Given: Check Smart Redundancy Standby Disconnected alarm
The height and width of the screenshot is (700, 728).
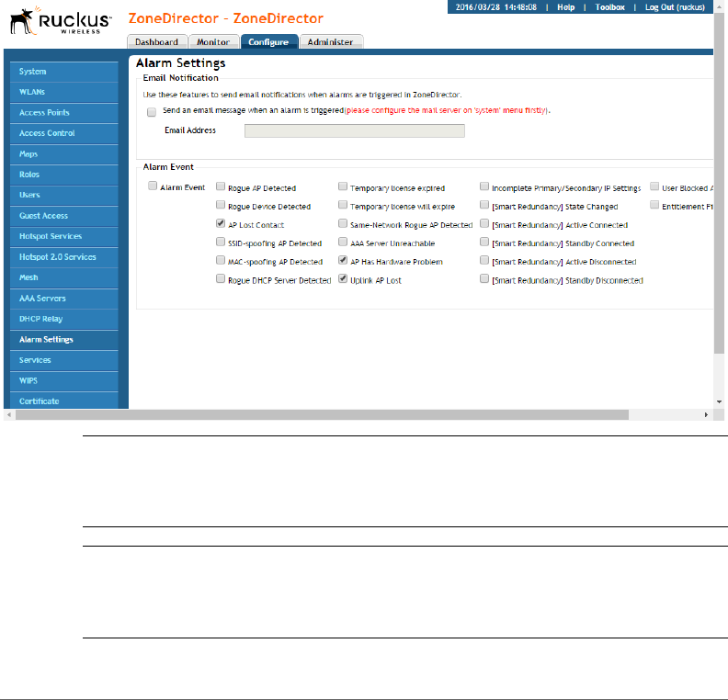Looking at the screenshot, I should click(x=484, y=278).
